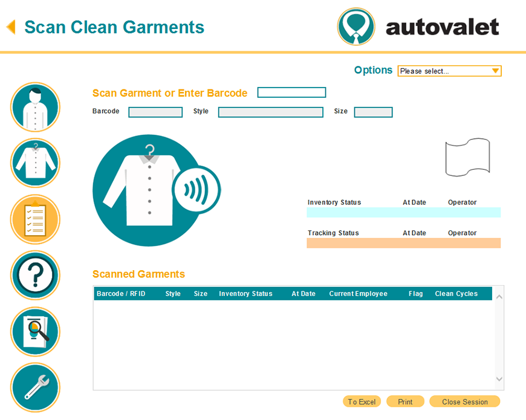Click the Options dropdown arrow

point(496,71)
